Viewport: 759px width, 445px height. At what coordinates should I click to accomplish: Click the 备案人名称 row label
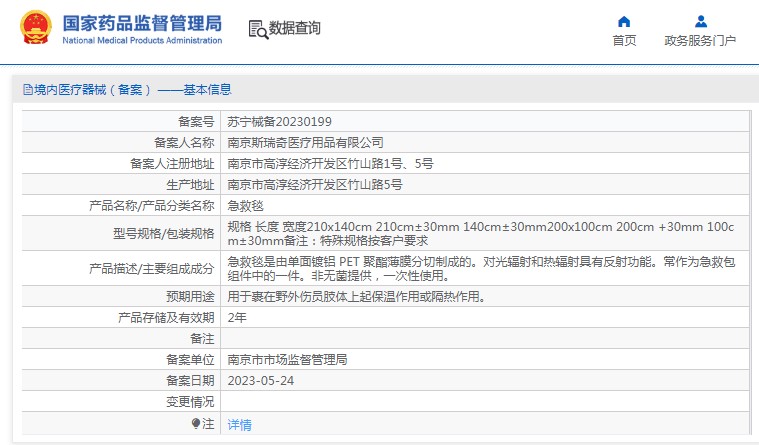(x=184, y=142)
